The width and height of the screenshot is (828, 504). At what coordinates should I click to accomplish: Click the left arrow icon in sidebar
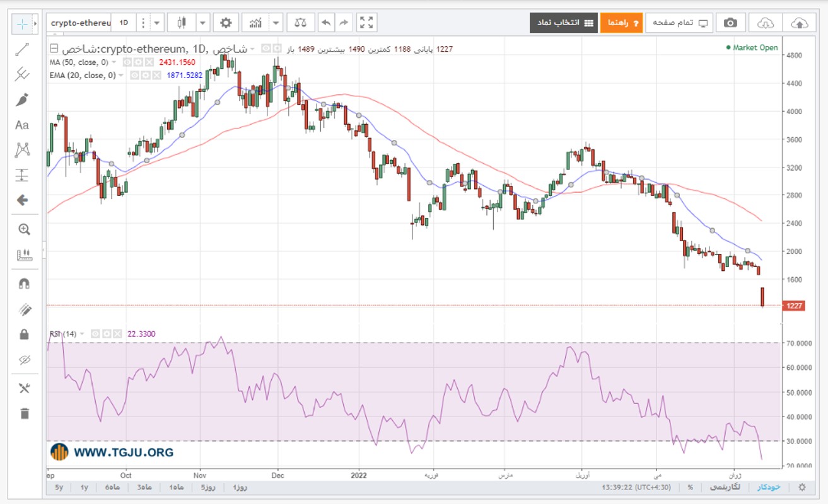22,200
